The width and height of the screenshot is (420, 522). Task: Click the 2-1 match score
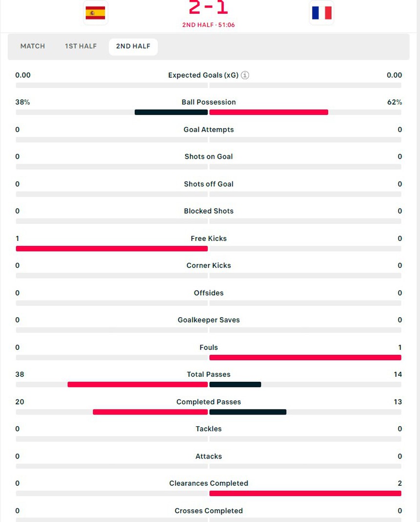209,8
